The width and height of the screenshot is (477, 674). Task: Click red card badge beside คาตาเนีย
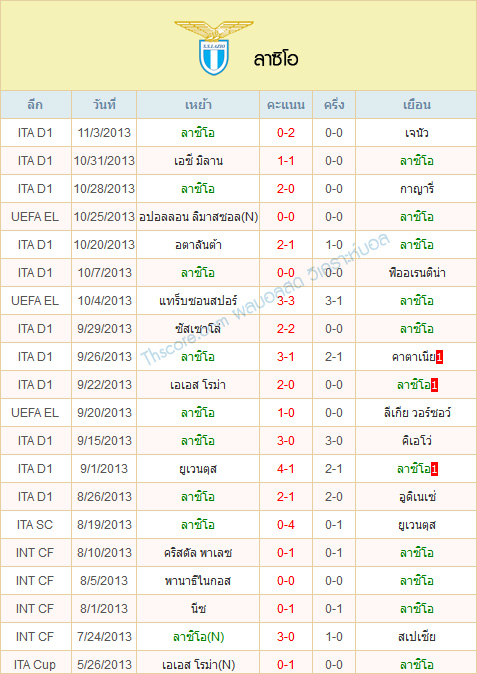[x=439, y=357]
